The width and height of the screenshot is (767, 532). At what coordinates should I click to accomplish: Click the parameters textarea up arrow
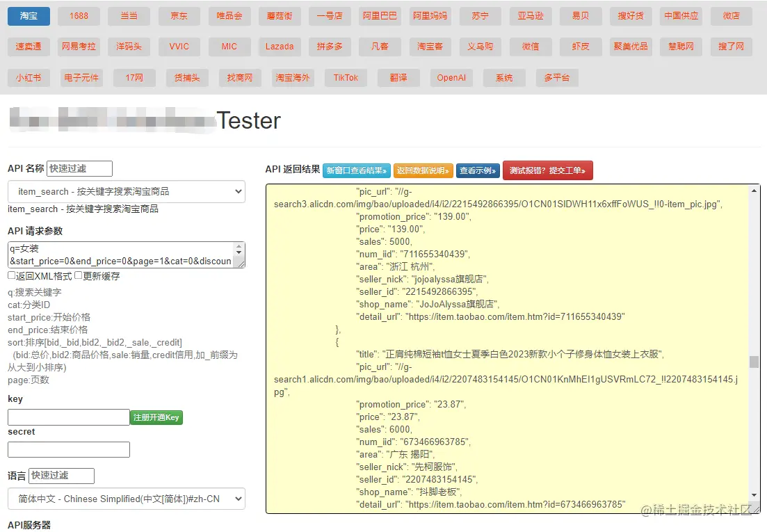[239, 246]
